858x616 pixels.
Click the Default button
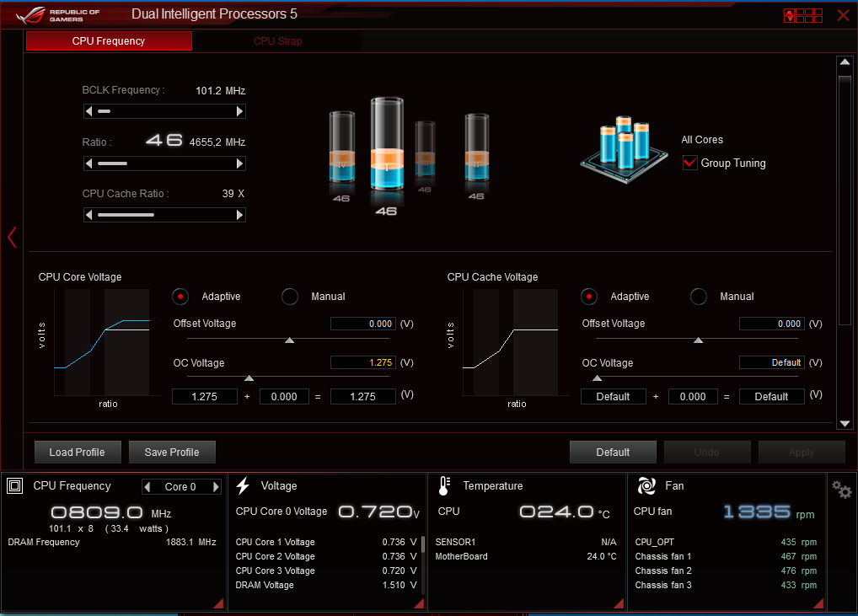click(x=613, y=453)
